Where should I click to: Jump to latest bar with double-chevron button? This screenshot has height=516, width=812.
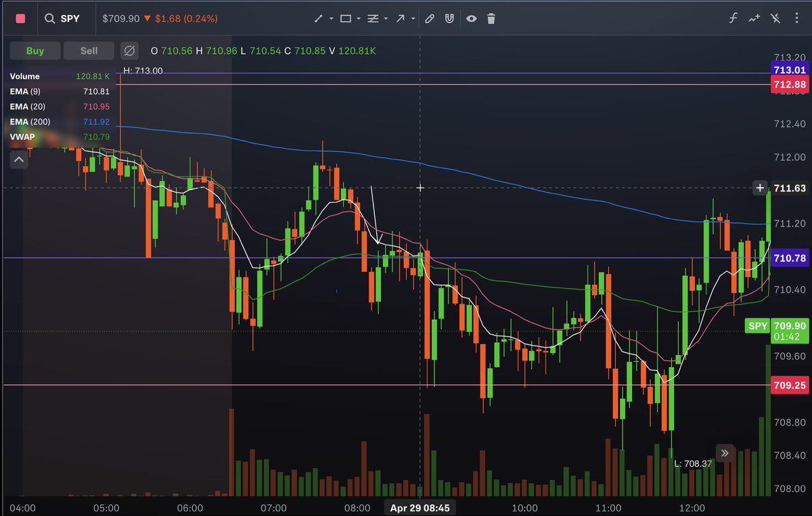click(725, 453)
